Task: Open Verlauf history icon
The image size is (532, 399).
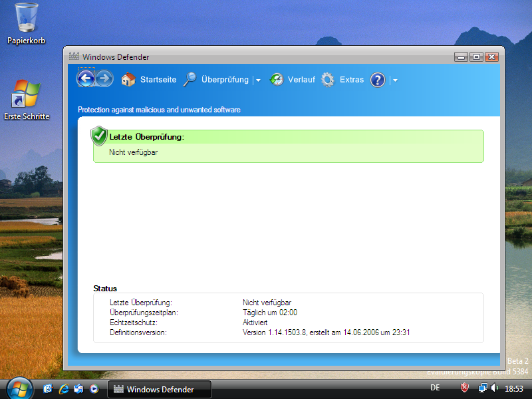Action: 276,80
